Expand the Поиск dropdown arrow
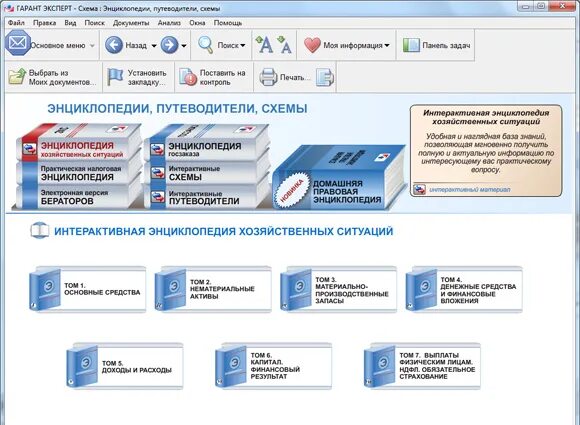Viewport: 580px width, 425px height. 243,45
